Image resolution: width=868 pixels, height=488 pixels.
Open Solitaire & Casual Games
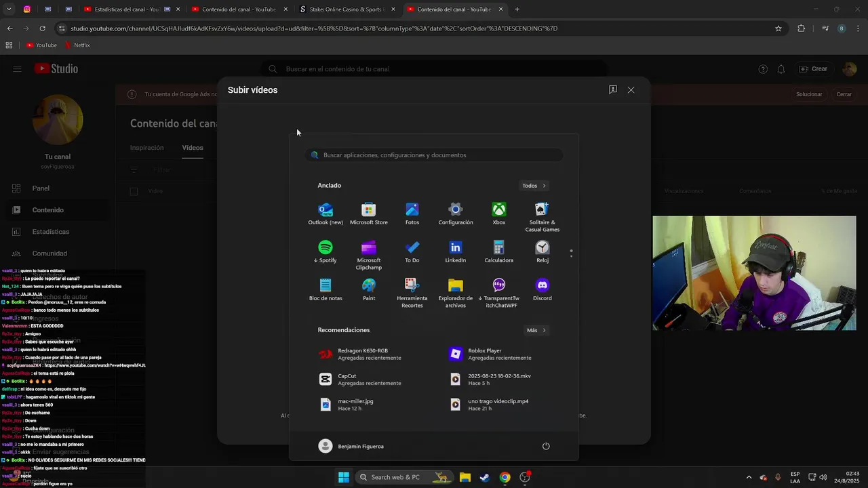coord(542,217)
